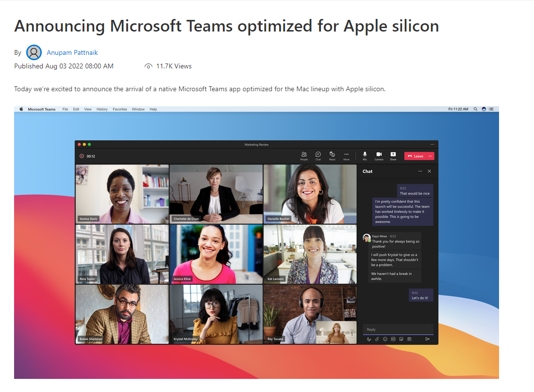Open the Help menu

153,109
